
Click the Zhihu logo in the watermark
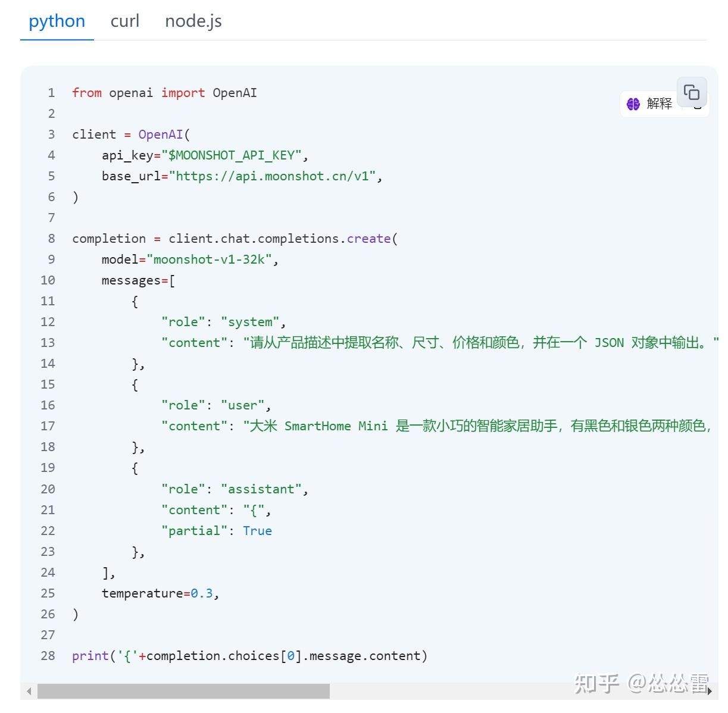596,684
